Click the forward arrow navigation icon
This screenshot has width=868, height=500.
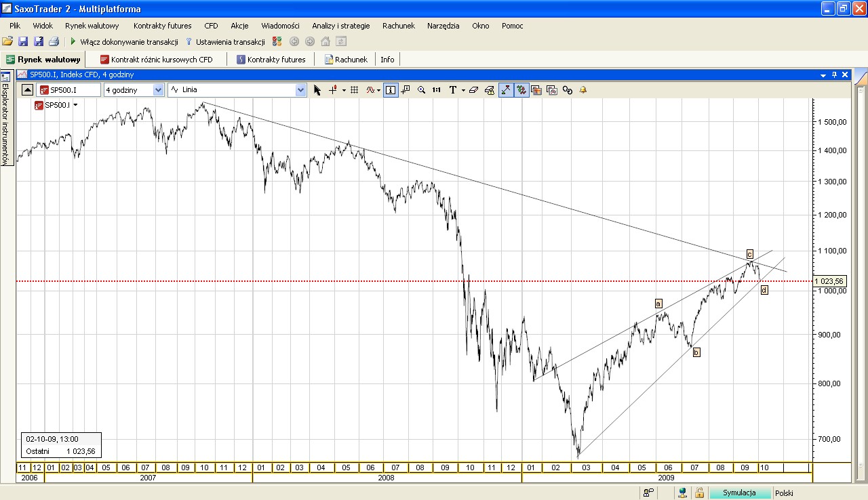[310, 41]
